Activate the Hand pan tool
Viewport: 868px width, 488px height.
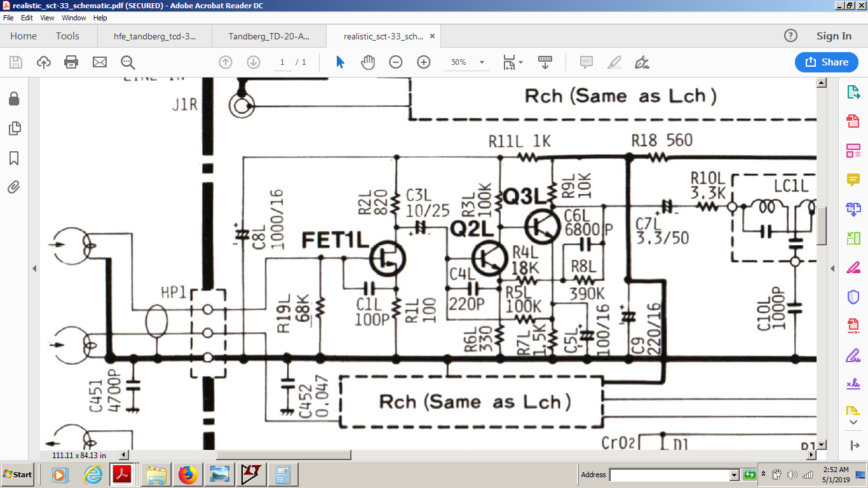(x=368, y=62)
